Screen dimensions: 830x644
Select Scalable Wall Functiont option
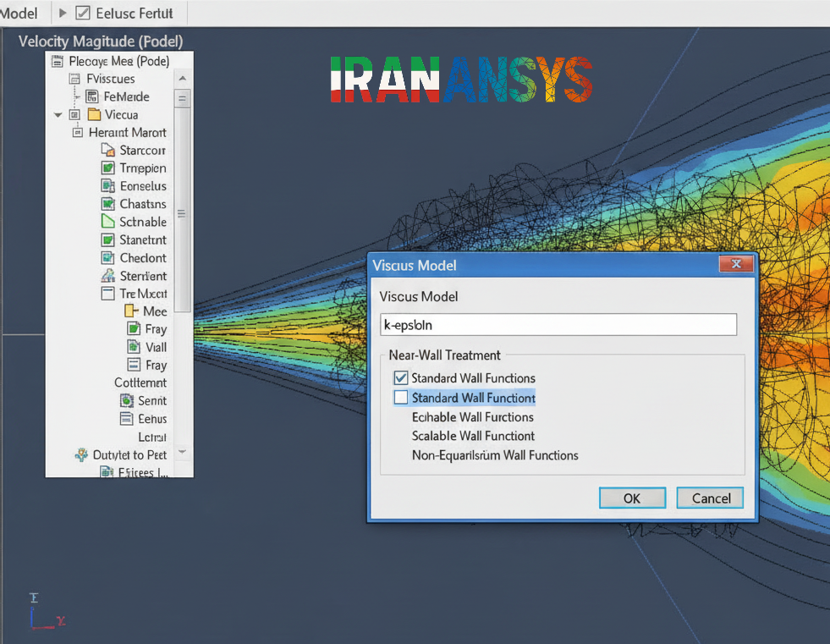(x=473, y=437)
